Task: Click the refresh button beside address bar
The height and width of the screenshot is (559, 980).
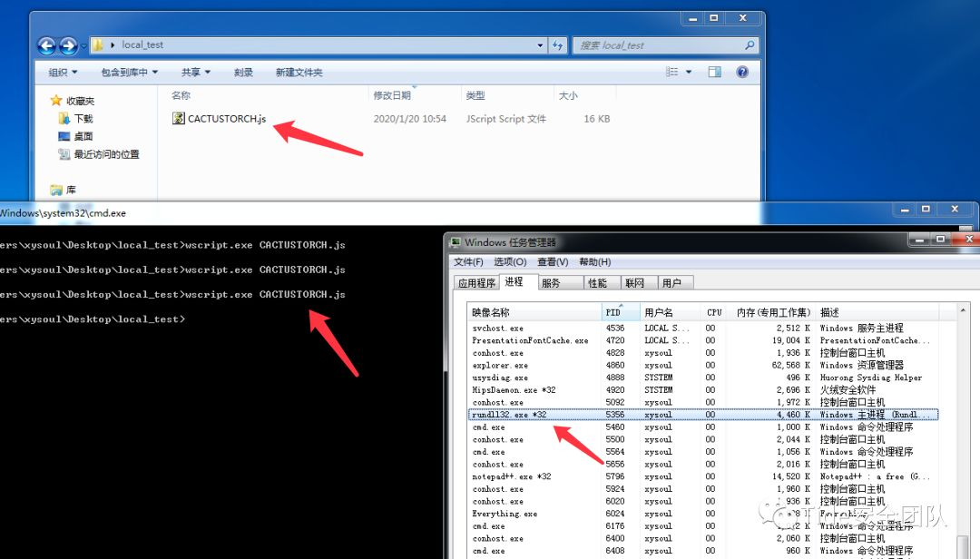Action: point(557,45)
